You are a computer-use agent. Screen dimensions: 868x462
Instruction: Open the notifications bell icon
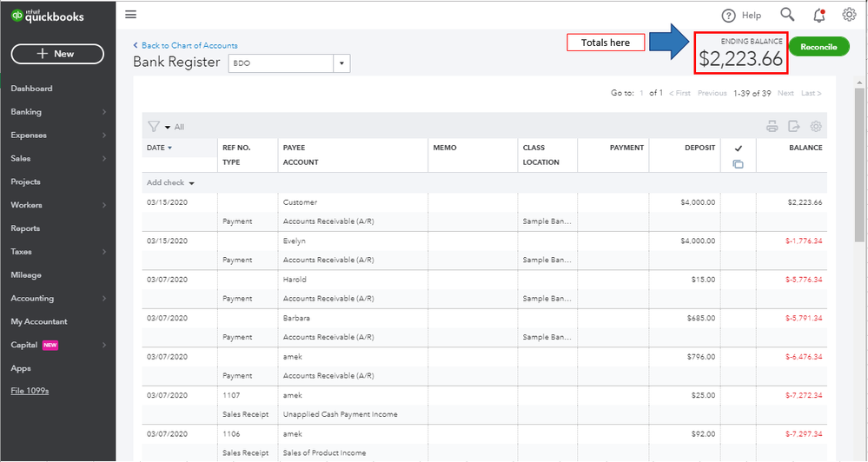pyautogui.click(x=818, y=15)
